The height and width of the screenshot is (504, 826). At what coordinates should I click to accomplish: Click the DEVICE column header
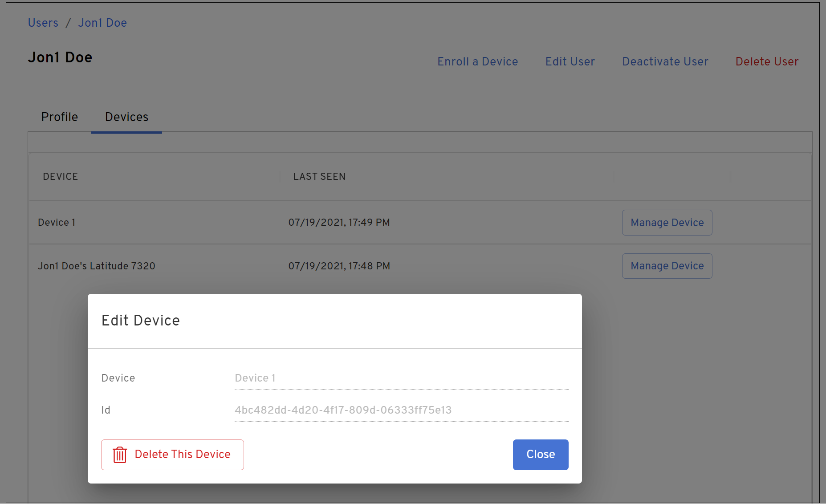tap(61, 177)
